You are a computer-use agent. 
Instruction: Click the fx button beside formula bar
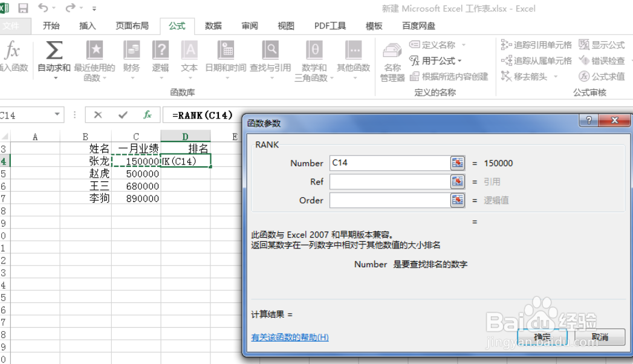click(x=148, y=115)
